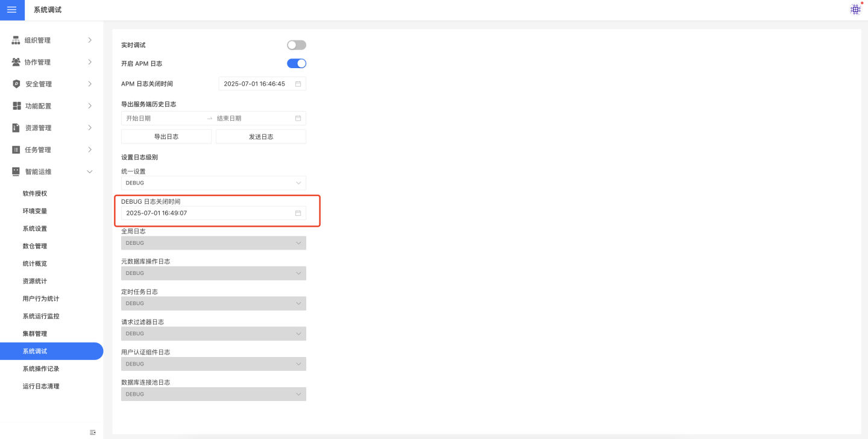Expand the 任务管理 submenu chevron
868x439 pixels.
coord(90,150)
